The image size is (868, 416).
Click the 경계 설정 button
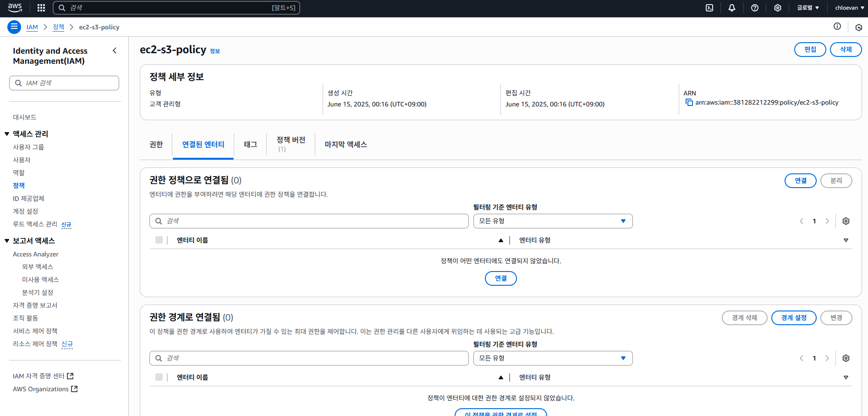pyautogui.click(x=793, y=318)
